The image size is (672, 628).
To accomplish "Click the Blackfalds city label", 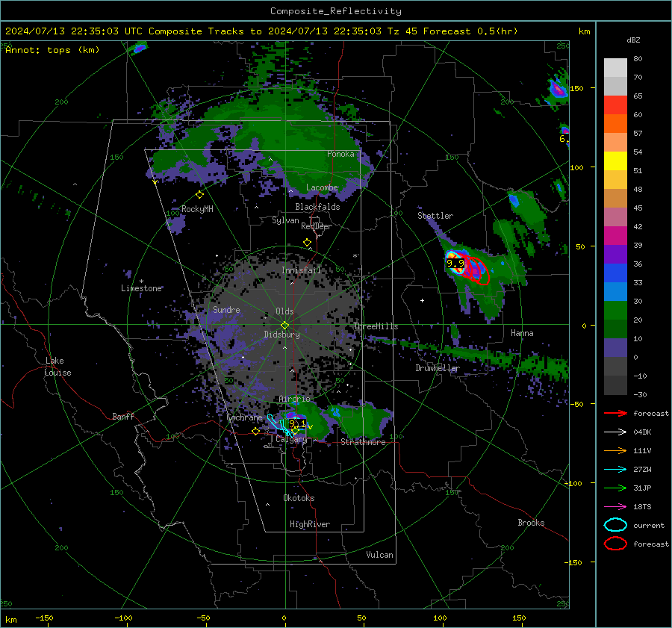I will (317, 207).
